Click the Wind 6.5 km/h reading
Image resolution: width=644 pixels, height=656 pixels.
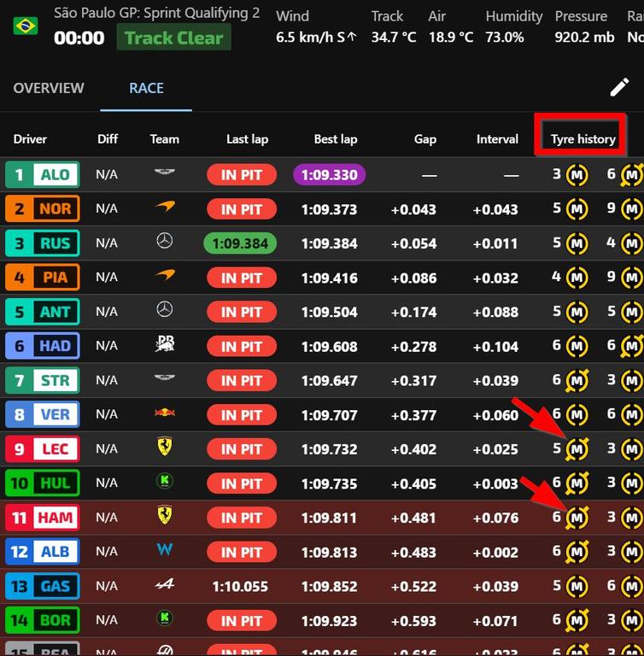click(x=316, y=38)
